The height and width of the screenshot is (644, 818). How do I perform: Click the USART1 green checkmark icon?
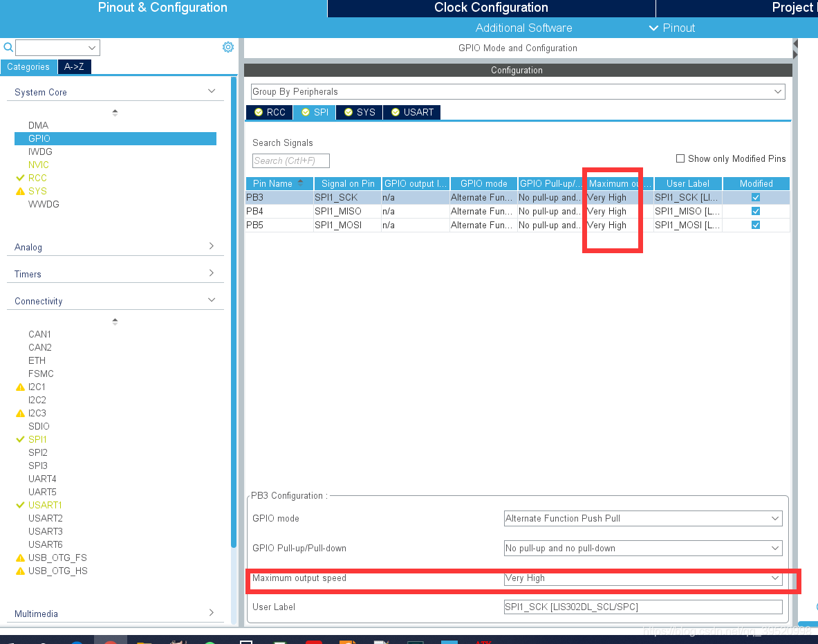pos(20,505)
